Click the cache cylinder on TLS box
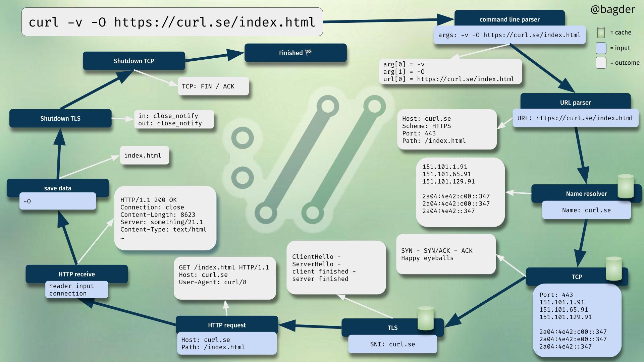The image size is (644, 362). click(425, 318)
